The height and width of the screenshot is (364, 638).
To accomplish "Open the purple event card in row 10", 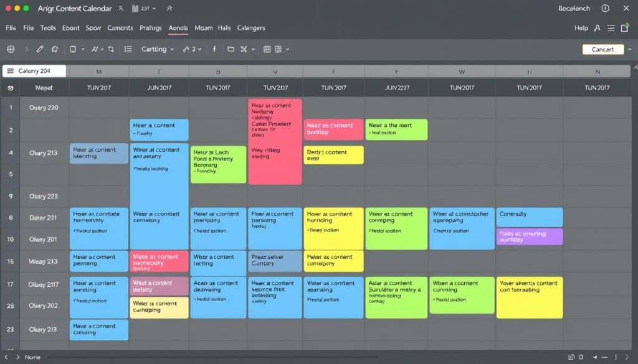I will pyautogui.click(x=530, y=236).
